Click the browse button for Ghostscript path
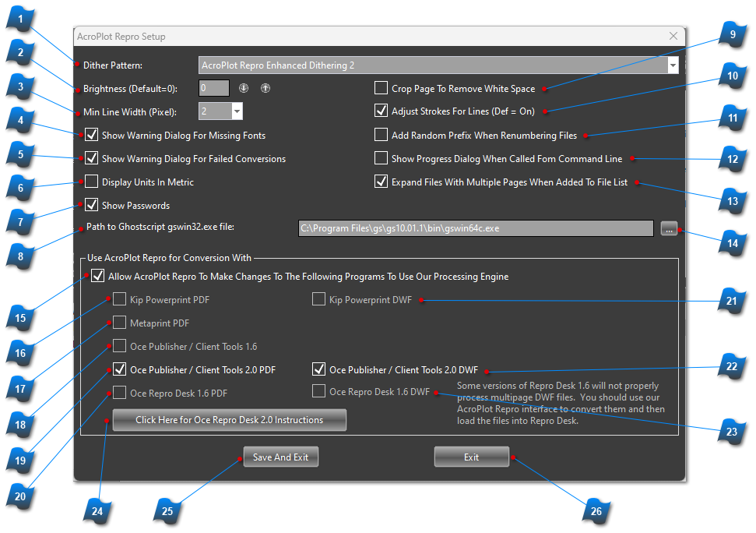The height and width of the screenshot is (533, 756). [669, 228]
